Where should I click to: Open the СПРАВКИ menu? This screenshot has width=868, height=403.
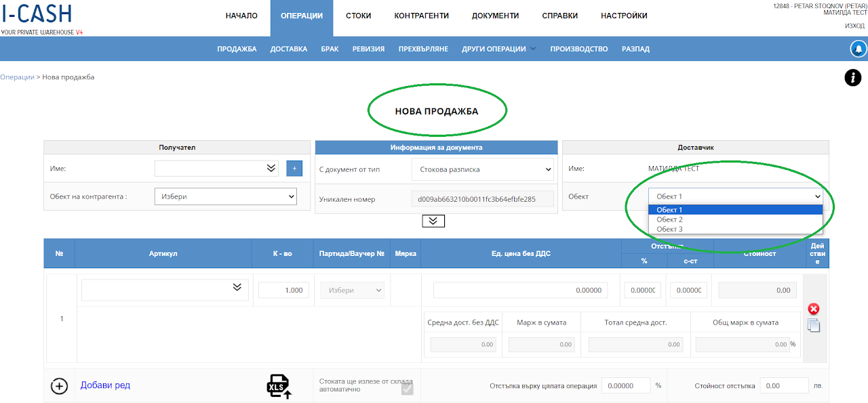point(560,16)
